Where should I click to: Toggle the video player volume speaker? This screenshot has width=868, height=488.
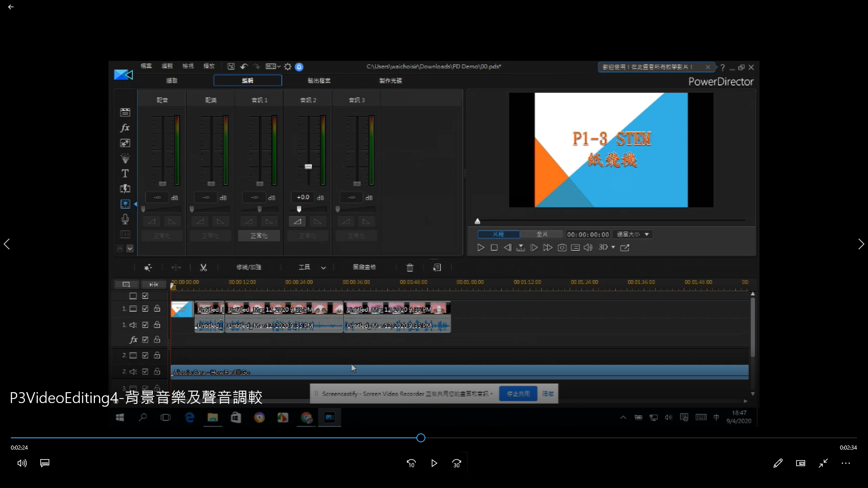22,463
